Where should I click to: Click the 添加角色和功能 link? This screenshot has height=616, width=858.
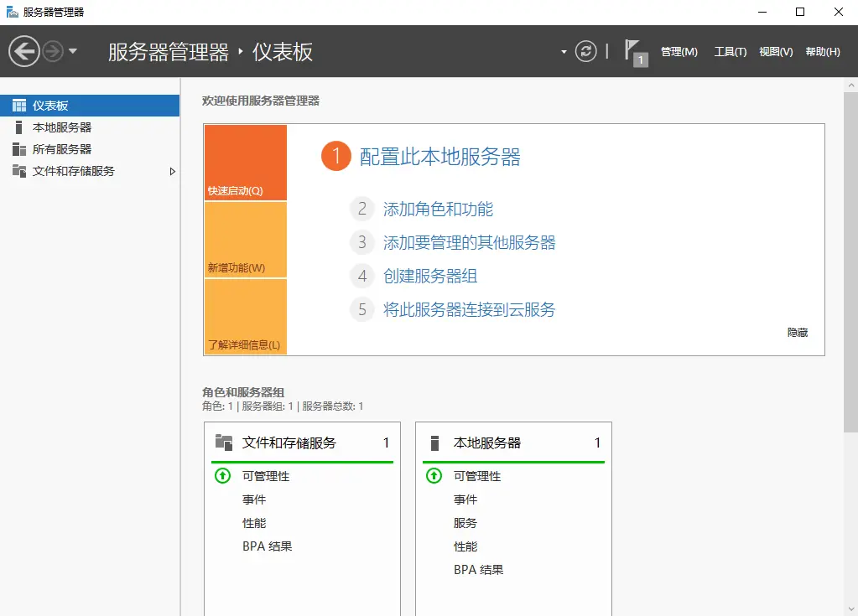point(438,209)
